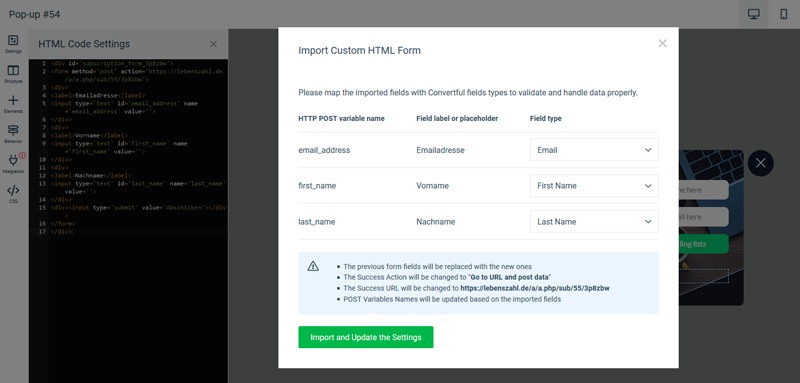Click the email input in pop-up preview
This screenshot has width=800, height=383.
(704, 217)
